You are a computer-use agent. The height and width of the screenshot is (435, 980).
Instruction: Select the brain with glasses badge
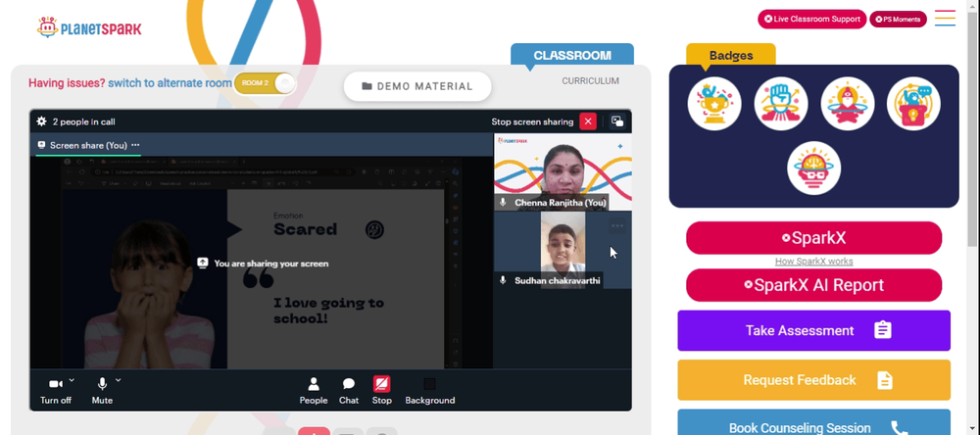(813, 169)
